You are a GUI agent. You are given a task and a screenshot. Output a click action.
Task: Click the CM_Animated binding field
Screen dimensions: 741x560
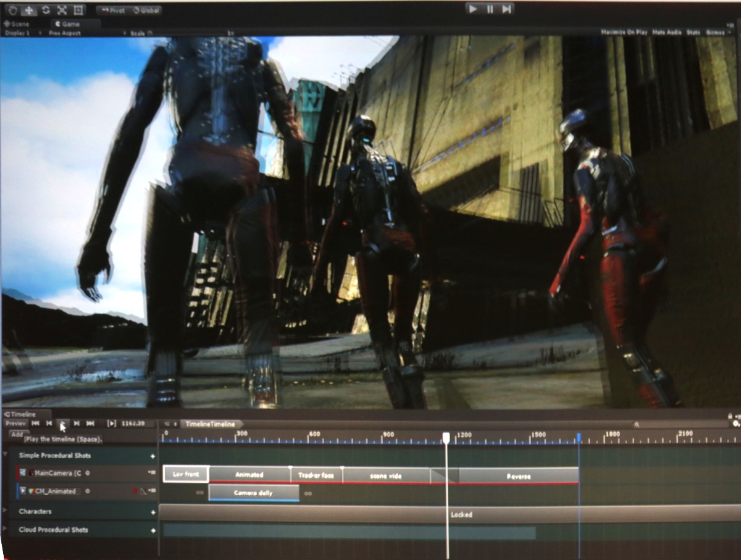[55, 491]
